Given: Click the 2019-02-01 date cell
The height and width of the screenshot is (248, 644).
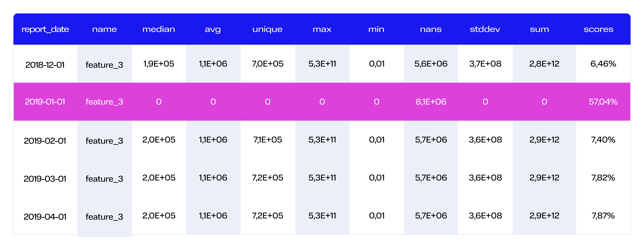Looking at the screenshot, I should click(45, 141).
